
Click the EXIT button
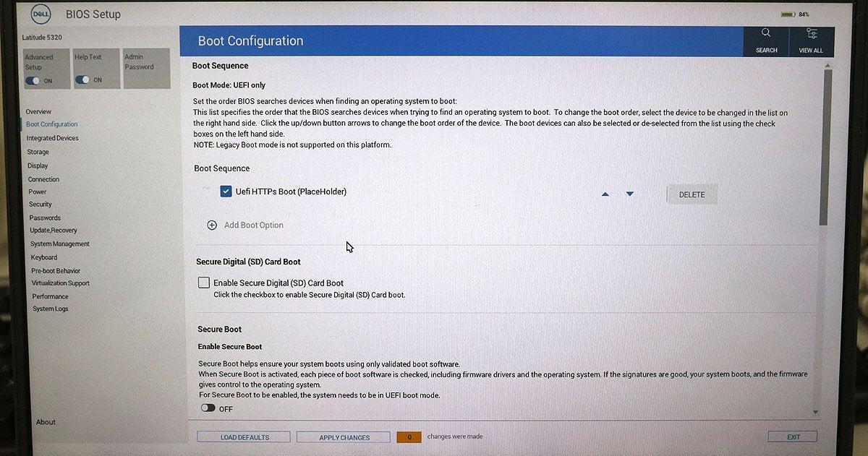point(793,436)
